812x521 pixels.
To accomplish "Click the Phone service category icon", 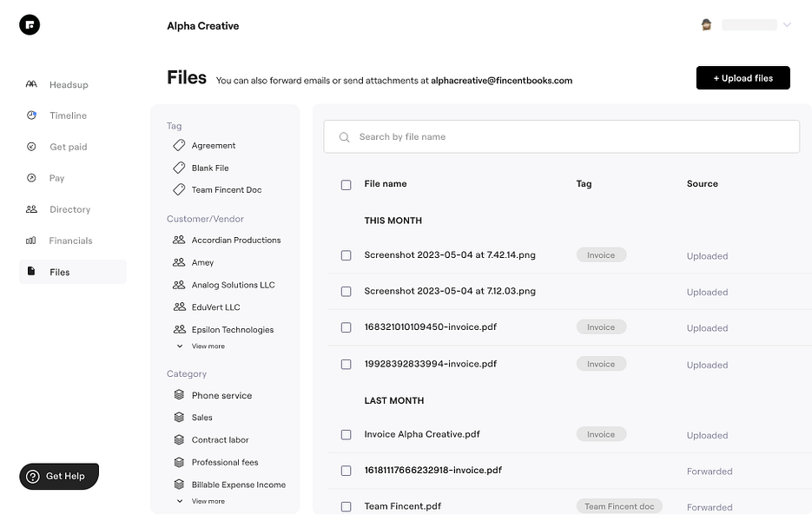I will tap(179, 395).
